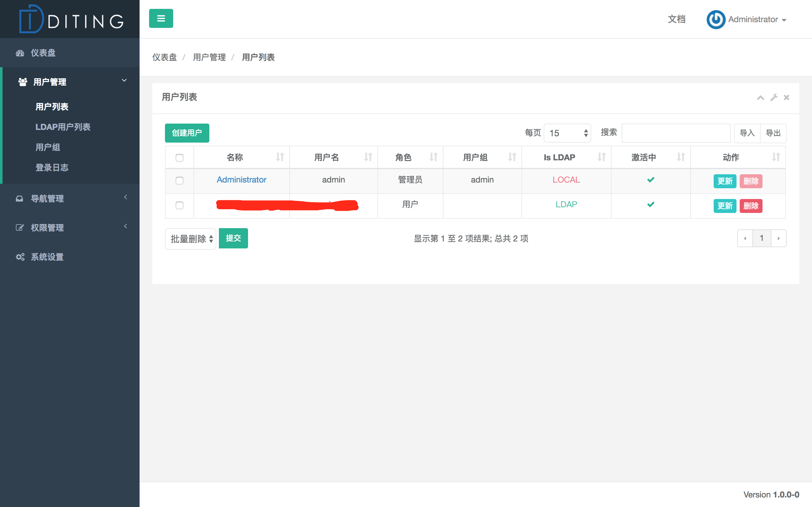The width and height of the screenshot is (812, 507).
Task: Open the 每页 page-size dropdown
Action: (567, 133)
